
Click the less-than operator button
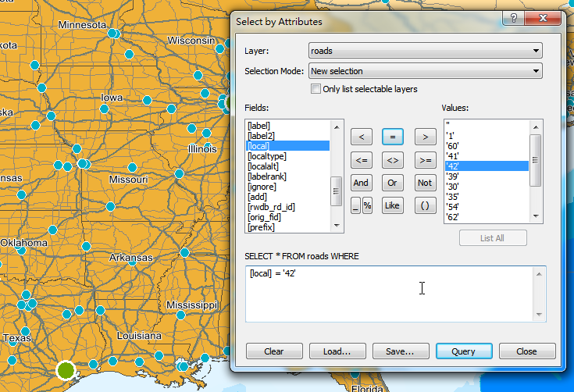point(362,137)
